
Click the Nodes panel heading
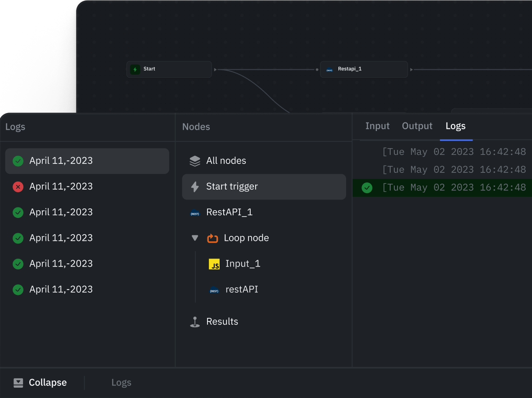pyautogui.click(x=196, y=127)
